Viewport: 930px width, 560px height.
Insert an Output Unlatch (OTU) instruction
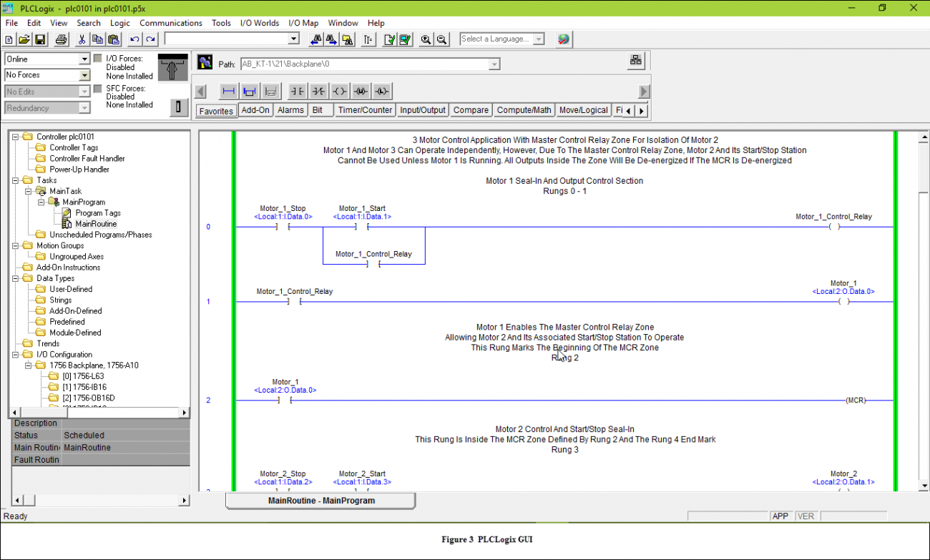pos(361,91)
